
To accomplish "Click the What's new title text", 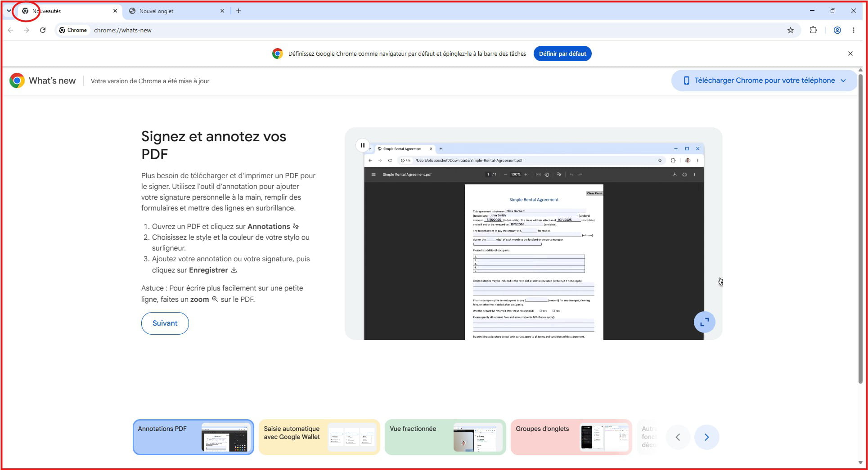I will pos(52,81).
